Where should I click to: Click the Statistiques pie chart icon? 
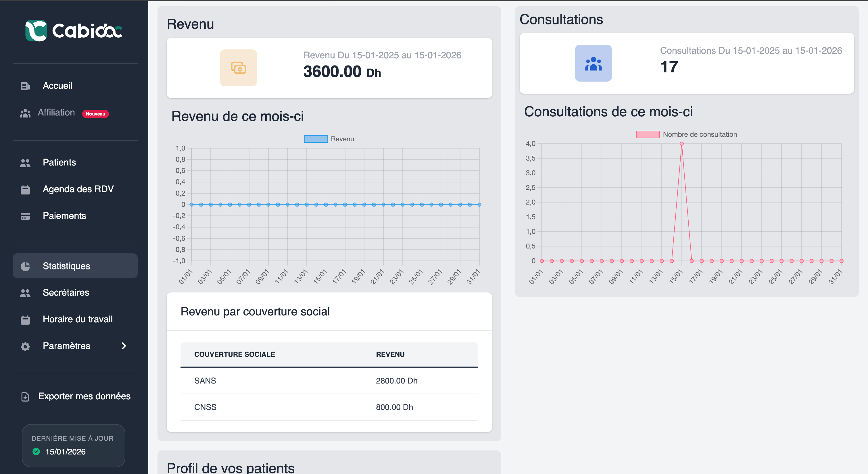click(25, 266)
